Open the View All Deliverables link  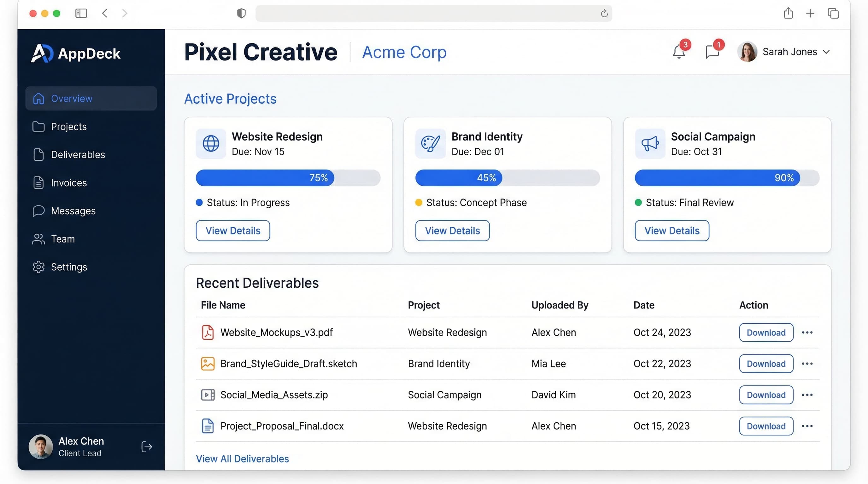pos(242,458)
